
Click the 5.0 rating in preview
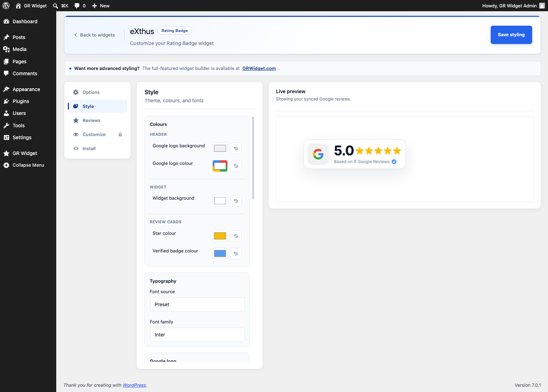pos(344,150)
